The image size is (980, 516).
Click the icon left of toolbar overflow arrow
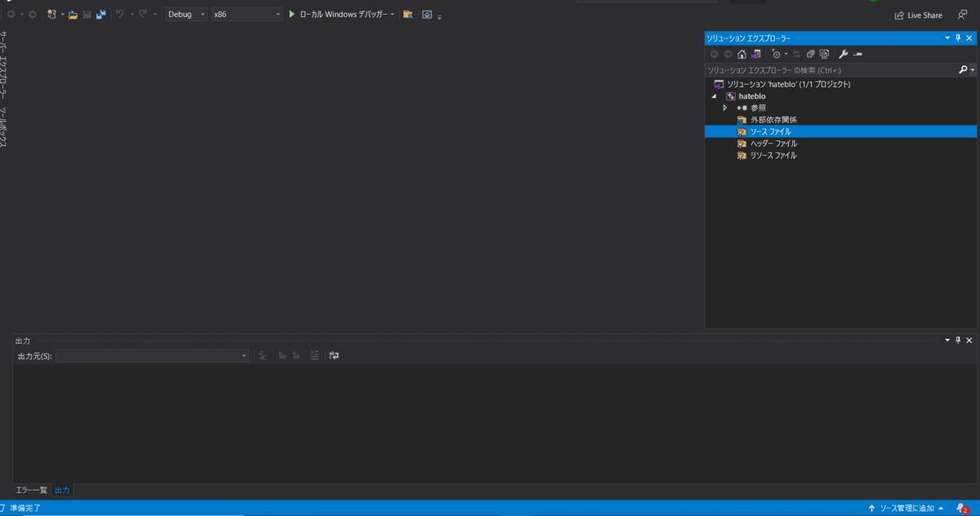[x=427, y=15]
